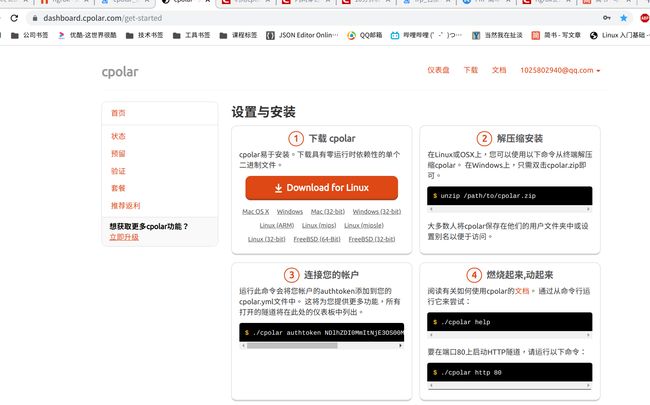This screenshot has width=650, height=405.
Task: Expand the 1025802940@qq.com account dropdown
Action: tap(560, 70)
